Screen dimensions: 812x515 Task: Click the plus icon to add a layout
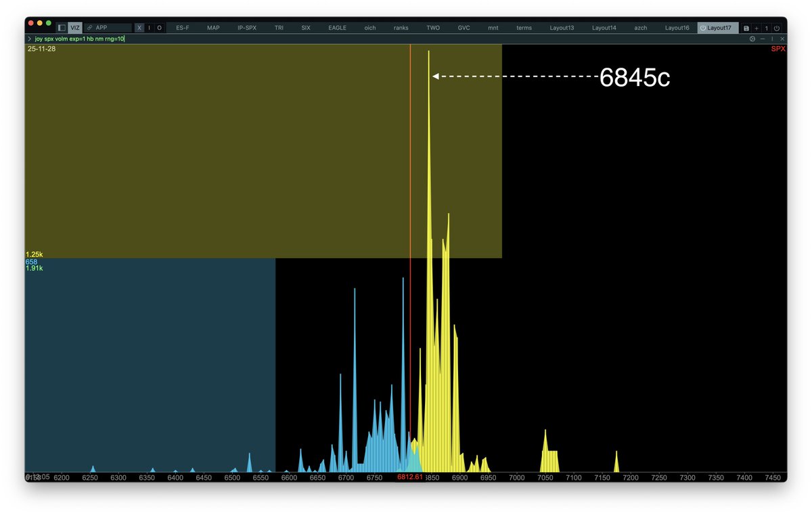point(757,28)
